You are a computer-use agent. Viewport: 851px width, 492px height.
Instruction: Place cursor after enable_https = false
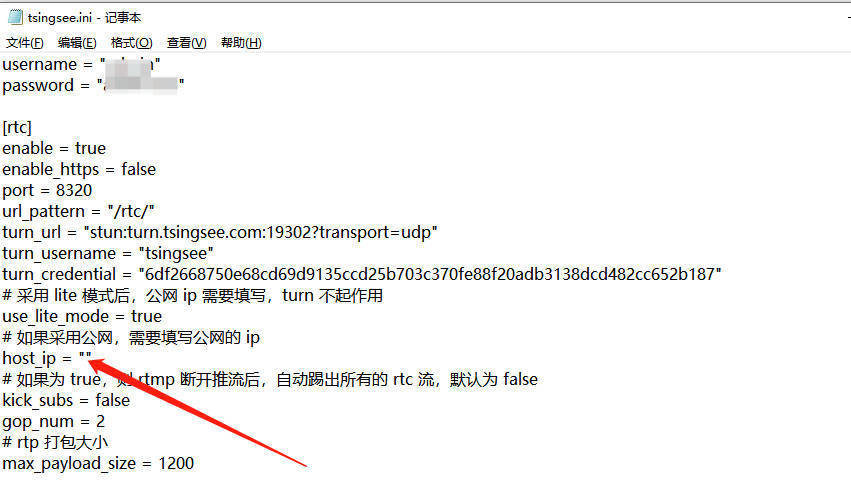pos(156,169)
